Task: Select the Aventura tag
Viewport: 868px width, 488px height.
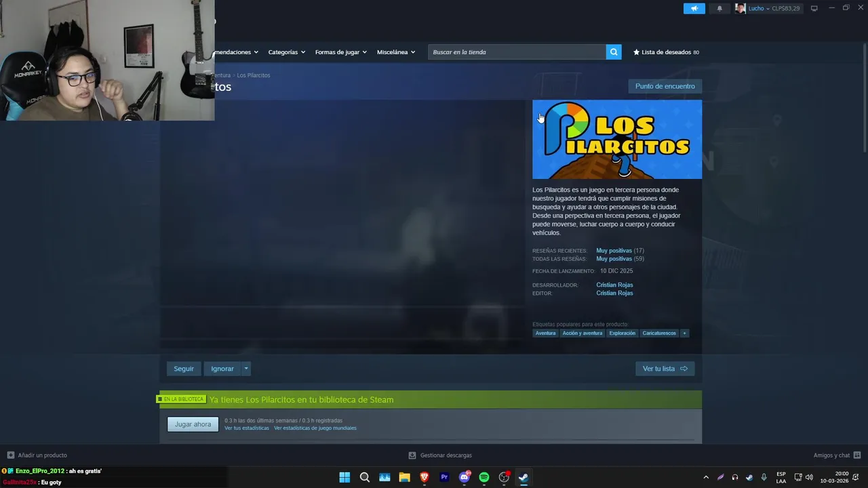Action: click(545, 333)
